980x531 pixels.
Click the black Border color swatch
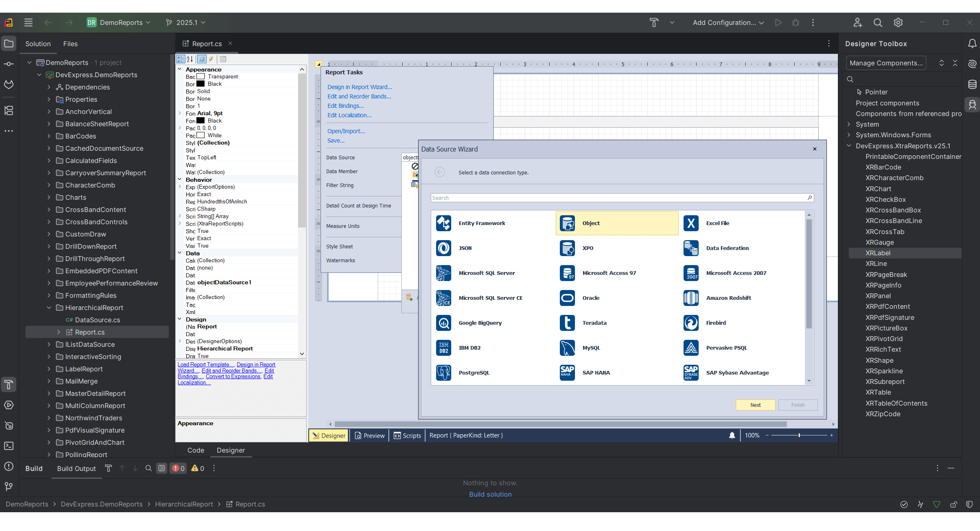[200, 84]
